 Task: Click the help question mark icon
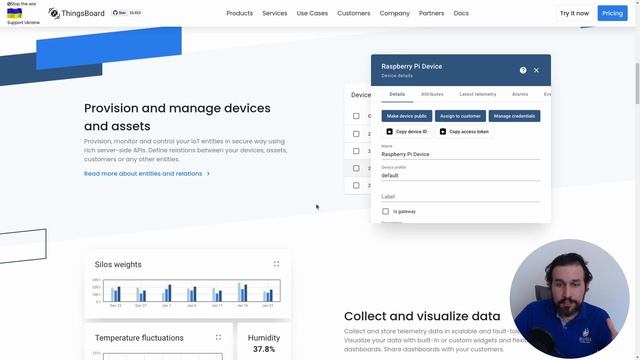coord(523,70)
